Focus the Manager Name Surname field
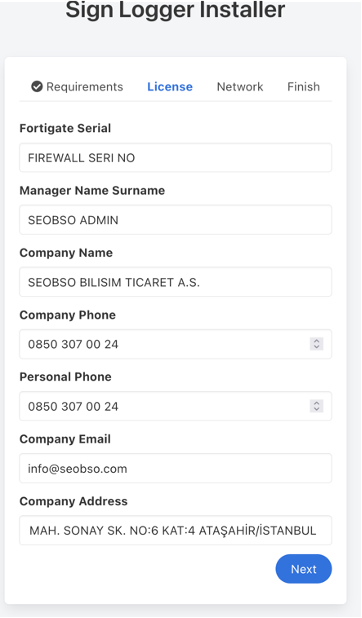This screenshot has width=362, height=618. tap(175, 220)
